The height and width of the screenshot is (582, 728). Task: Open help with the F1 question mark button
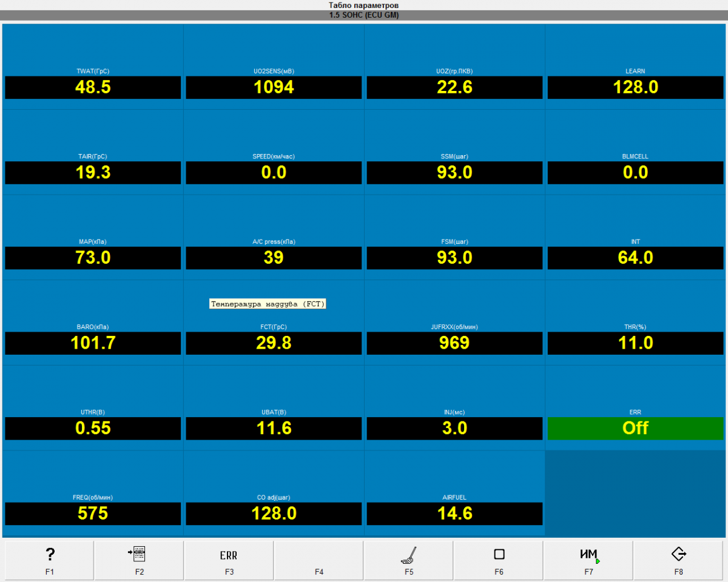pyautogui.click(x=50, y=561)
